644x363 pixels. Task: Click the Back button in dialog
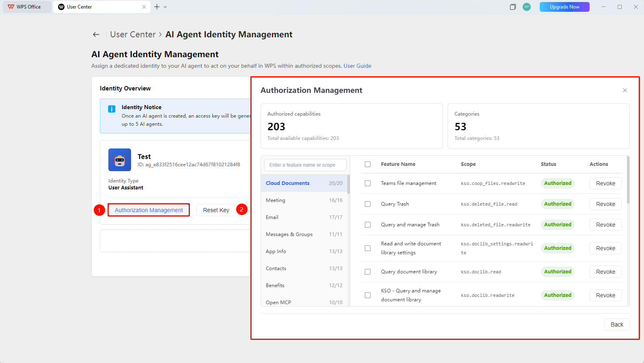[x=617, y=324]
